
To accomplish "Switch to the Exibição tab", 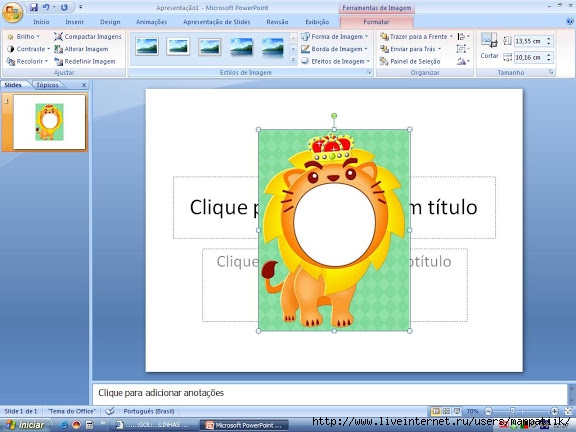I will pos(317,22).
